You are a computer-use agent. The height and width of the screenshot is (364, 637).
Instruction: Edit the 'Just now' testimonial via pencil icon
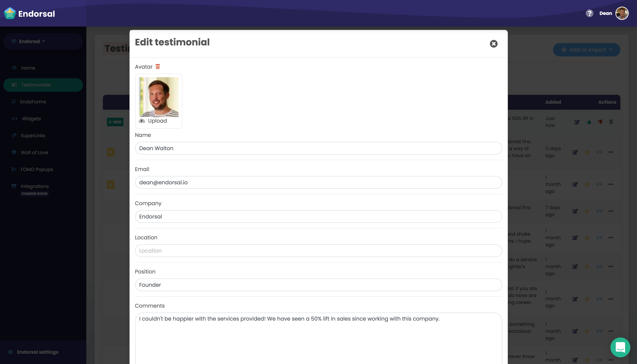577,122
